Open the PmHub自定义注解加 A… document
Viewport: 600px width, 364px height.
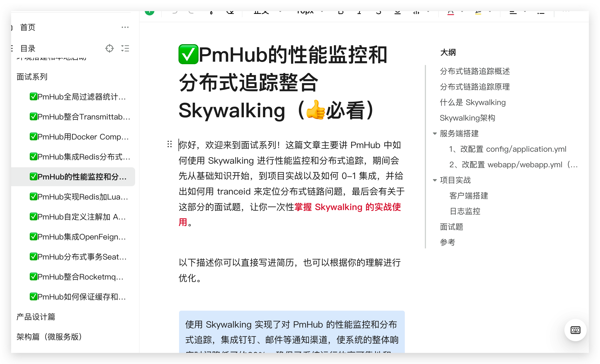point(78,217)
